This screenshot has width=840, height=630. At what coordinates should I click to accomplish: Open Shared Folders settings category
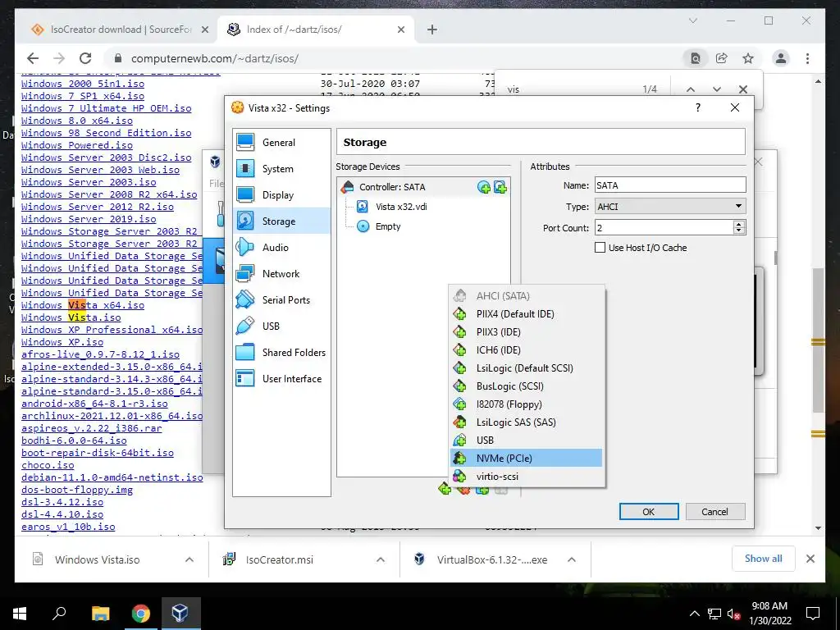(x=281, y=353)
